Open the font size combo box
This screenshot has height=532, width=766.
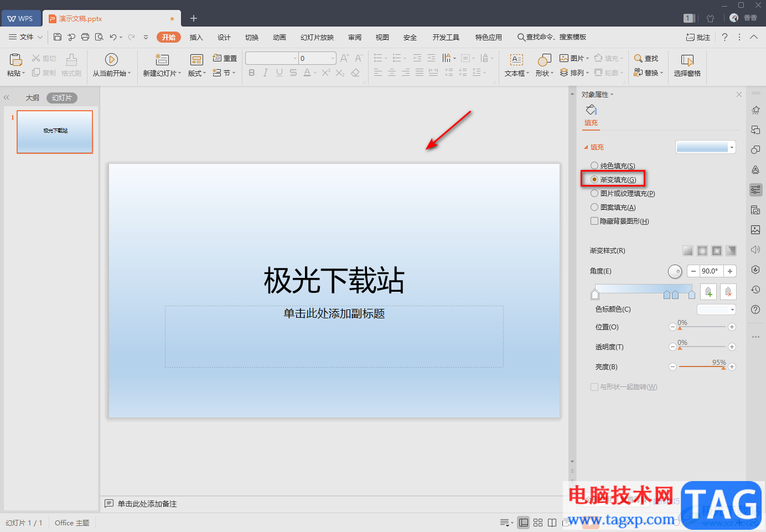click(x=317, y=58)
